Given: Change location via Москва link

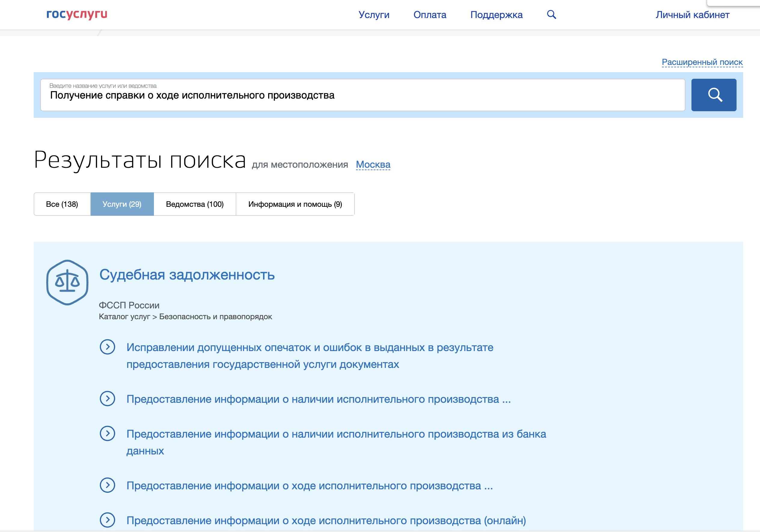Looking at the screenshot, I should coord(373,164).
